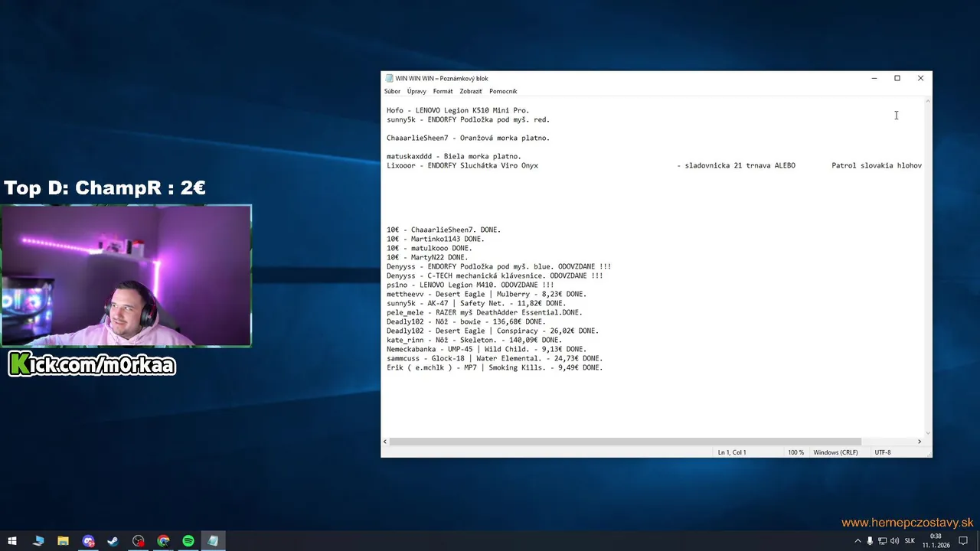Open the notification center icon
The height and width of the screenshot is (551, 980).
click(963, 541)
